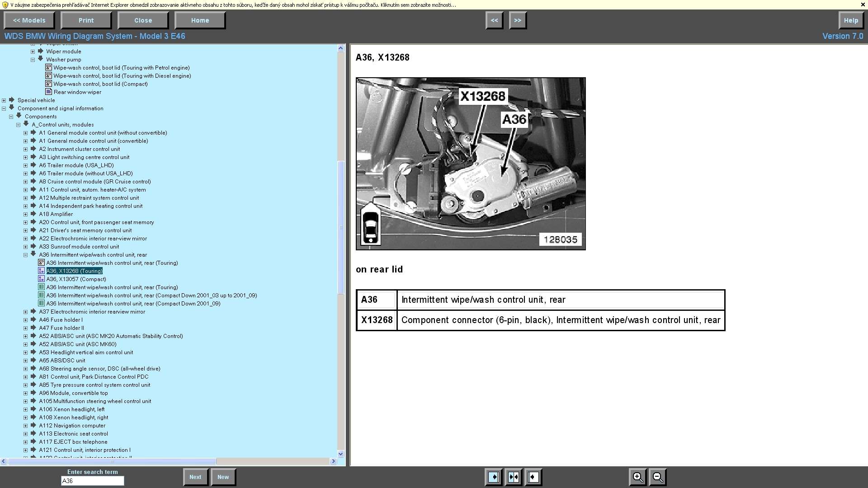Expand tree pane to full width icon
868x488 pixels.
(494, 477)
